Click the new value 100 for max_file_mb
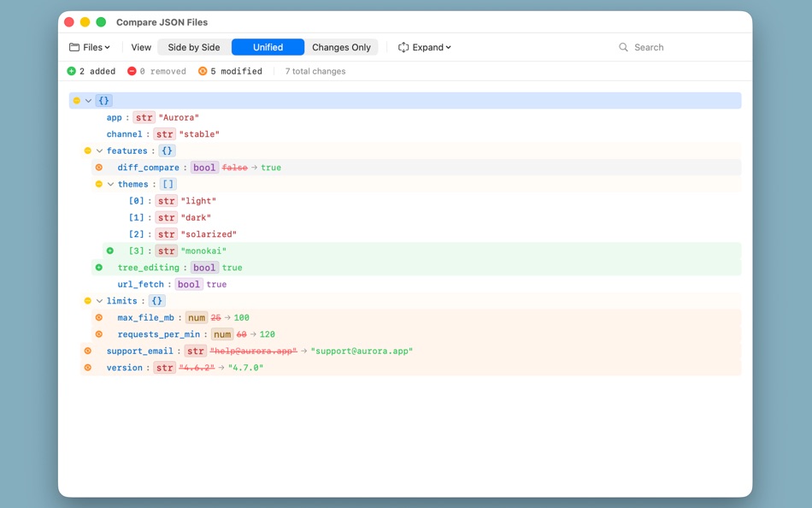The image size is (812, 508). coord(241,317)
